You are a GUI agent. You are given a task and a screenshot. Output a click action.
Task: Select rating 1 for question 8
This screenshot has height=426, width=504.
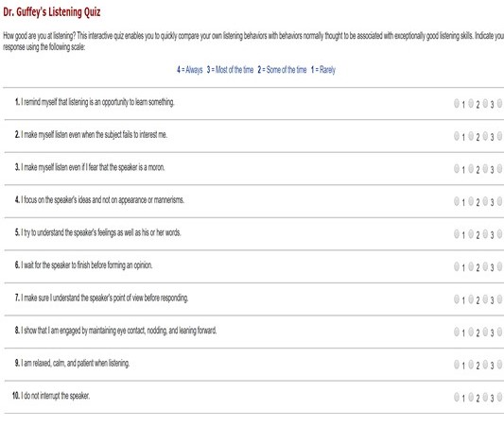pyautogui.click(x=457, y=332)
